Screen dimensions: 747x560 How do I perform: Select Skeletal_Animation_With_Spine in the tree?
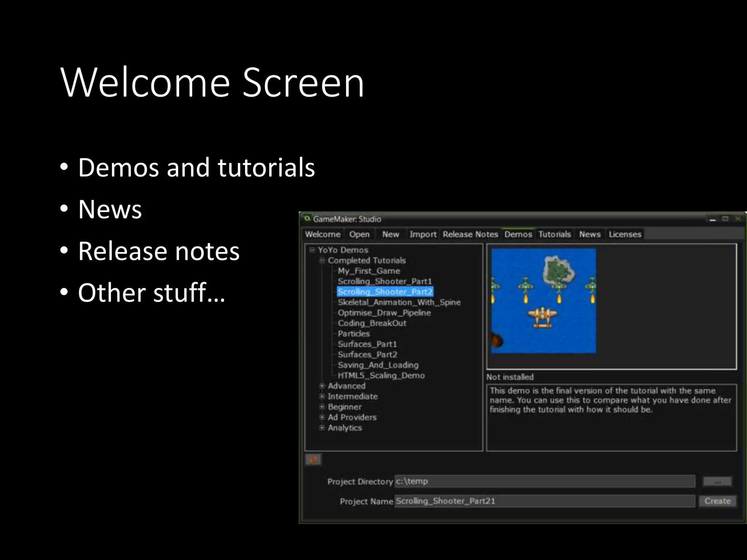point(399,302)
